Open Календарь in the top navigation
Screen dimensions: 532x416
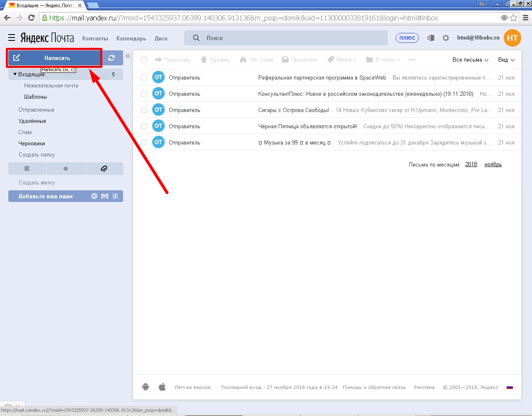click(131, 38)
